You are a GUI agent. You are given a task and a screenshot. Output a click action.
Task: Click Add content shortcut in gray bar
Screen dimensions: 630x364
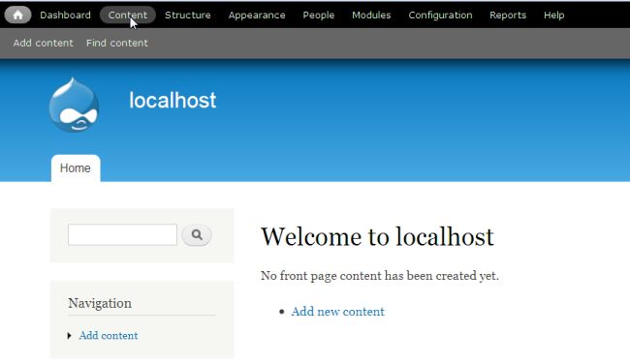click(43, 43)
